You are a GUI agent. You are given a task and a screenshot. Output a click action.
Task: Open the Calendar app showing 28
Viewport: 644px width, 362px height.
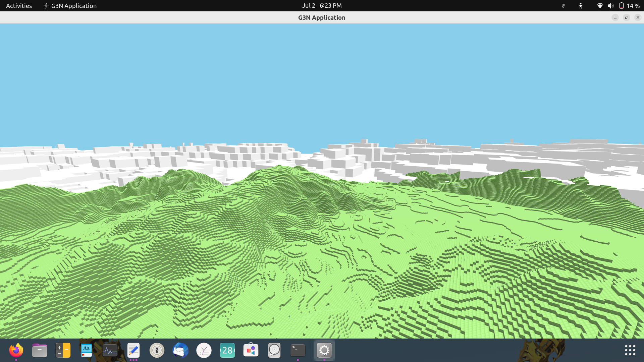coord(227,351)
